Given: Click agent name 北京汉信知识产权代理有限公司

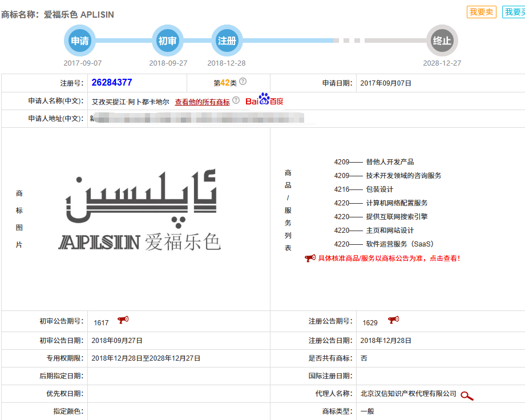Looking at the screenshot, I should point(409,394).
